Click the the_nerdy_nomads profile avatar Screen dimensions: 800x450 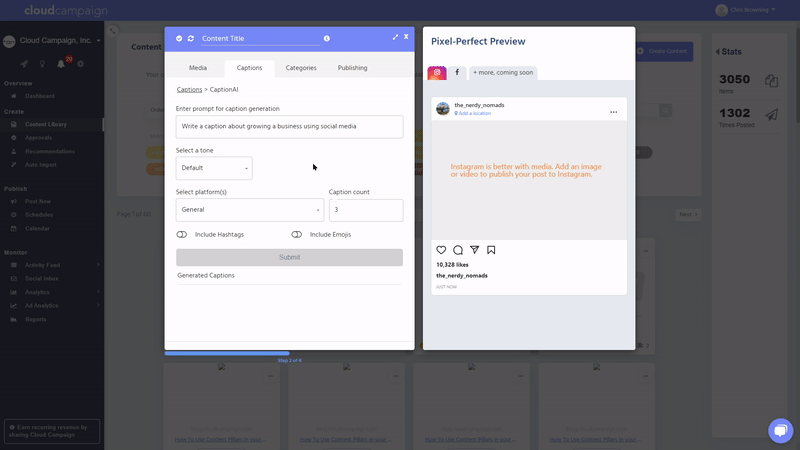(443, 108)
